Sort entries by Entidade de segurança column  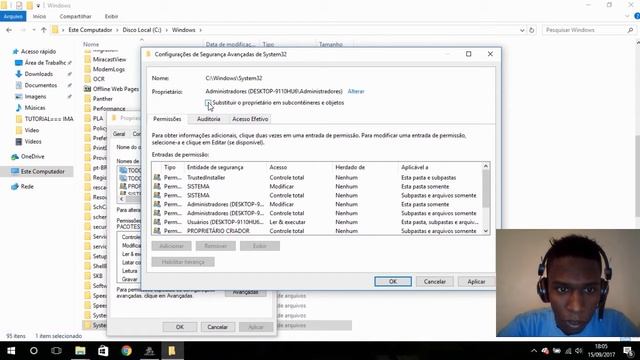coord(215,167)
